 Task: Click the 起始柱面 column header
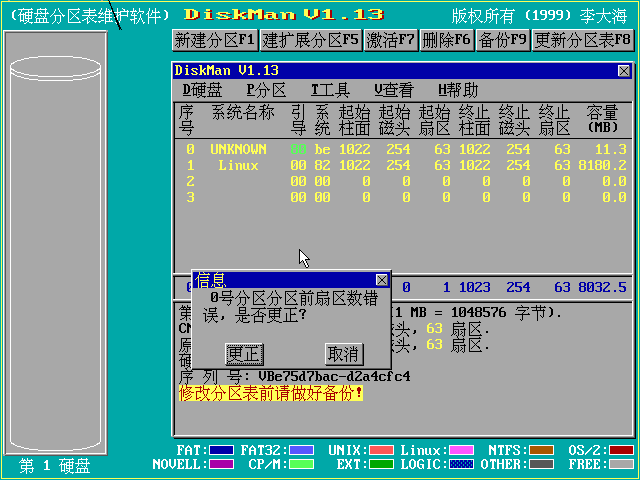coord(354,120)
